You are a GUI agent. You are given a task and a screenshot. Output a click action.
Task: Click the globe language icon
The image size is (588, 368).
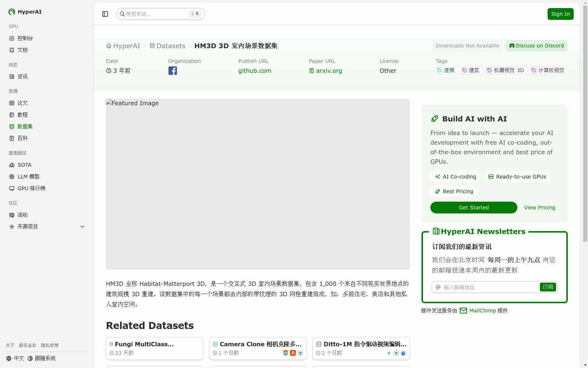click(x=9, y=358)
